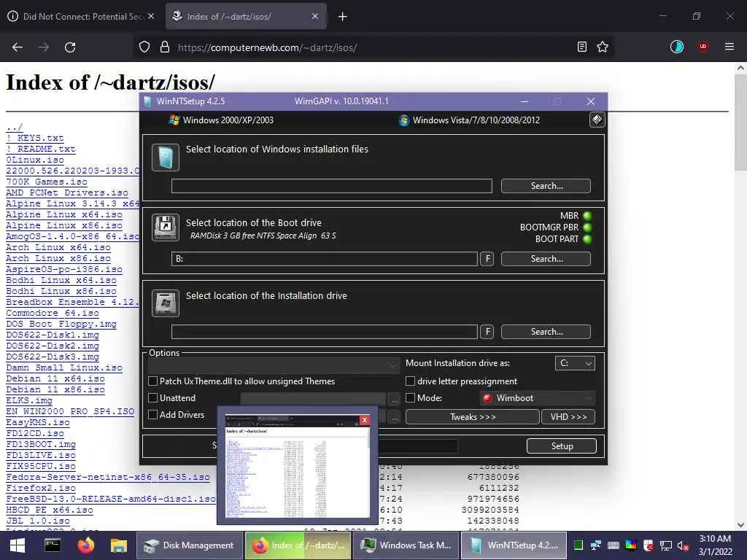Click the Firefox window preview thumbnail
747x560 pixels.
(298, 466)
